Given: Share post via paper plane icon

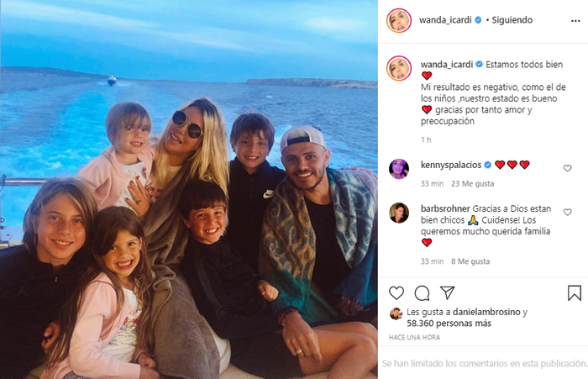Looking at the screenshot, I should 448,292.
